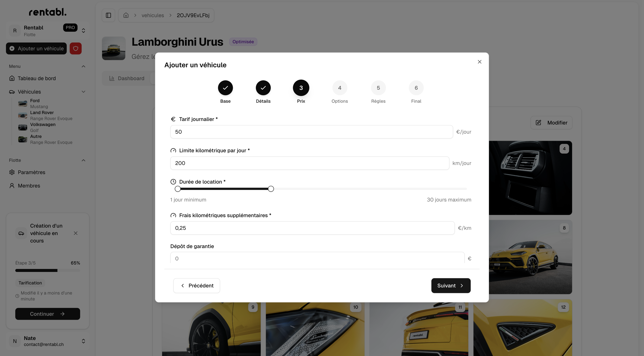Close the Ajouter un véhicule dialog
644x356 pixels.
click(479, 62)
